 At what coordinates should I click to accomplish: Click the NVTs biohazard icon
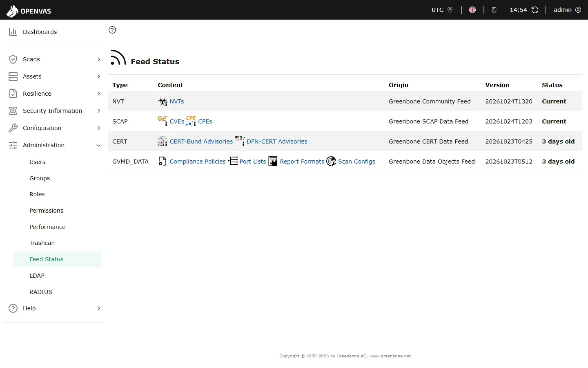pyautogui.click(x=163, y=101)
